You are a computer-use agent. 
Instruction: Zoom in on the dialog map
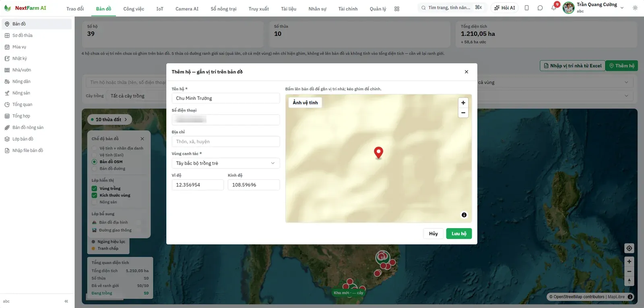(x=463, y=103)
